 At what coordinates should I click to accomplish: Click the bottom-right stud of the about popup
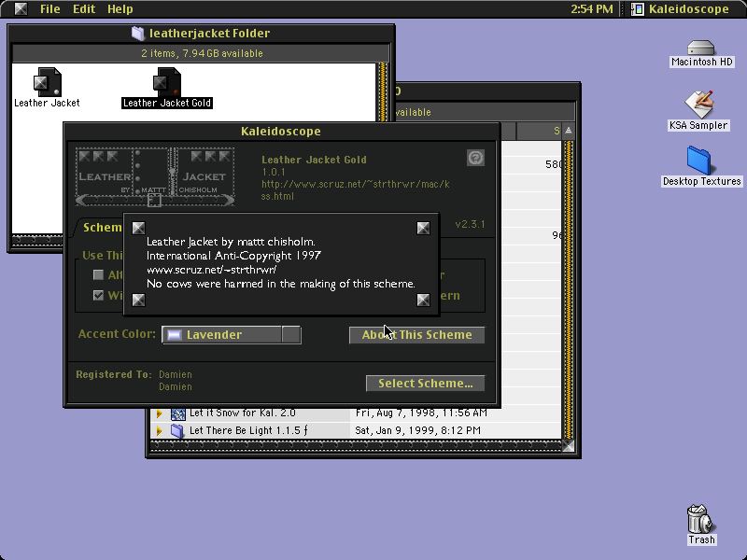tap(423, 300)
